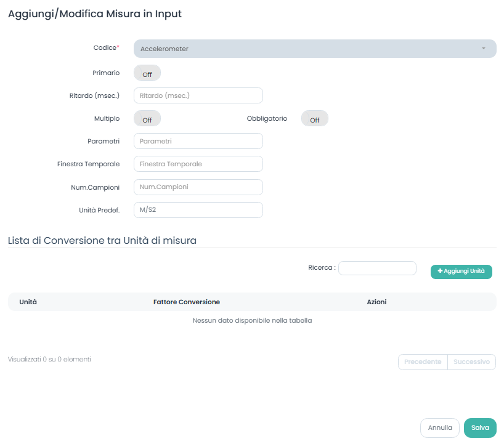This screenshot has height=444, width=504.
Task: Go to the Precedente page
Action: [x=423, y=362]
